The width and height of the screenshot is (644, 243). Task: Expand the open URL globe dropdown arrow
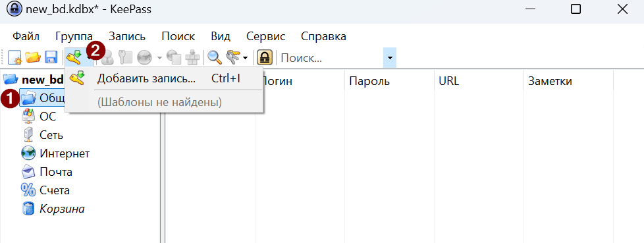pyautogui.click(x=160, y=58)
